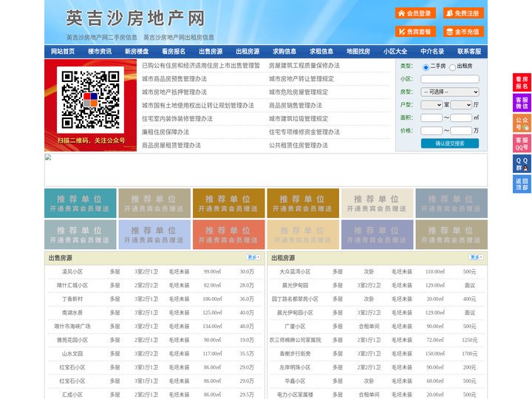
Task: Open the 住宅室内装饰装修管理办法 link
Action: 177,119
